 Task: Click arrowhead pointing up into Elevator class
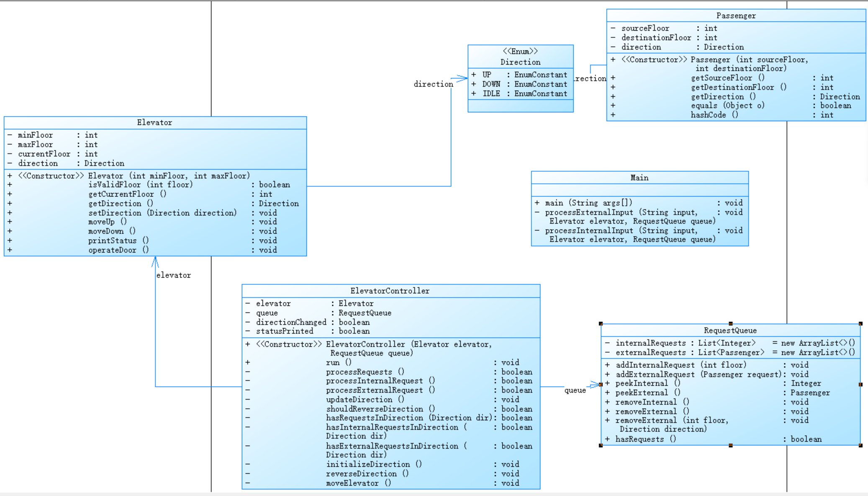pyautogui.click(x=155, y=261)
